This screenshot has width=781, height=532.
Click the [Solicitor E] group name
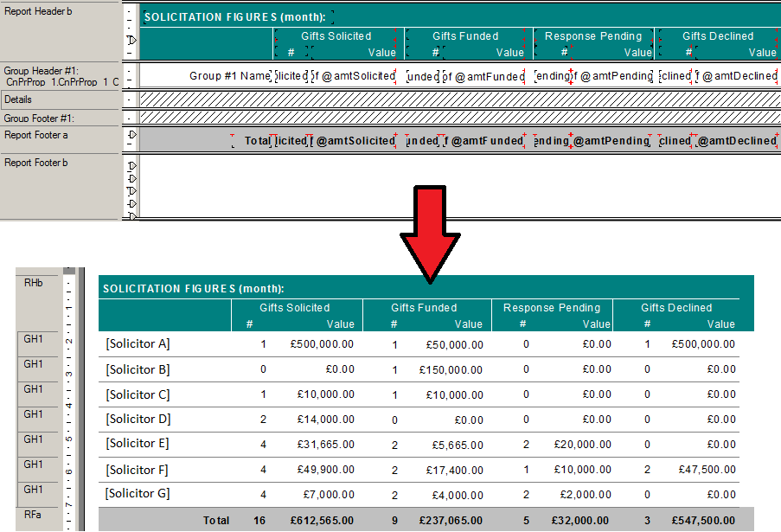137,443
